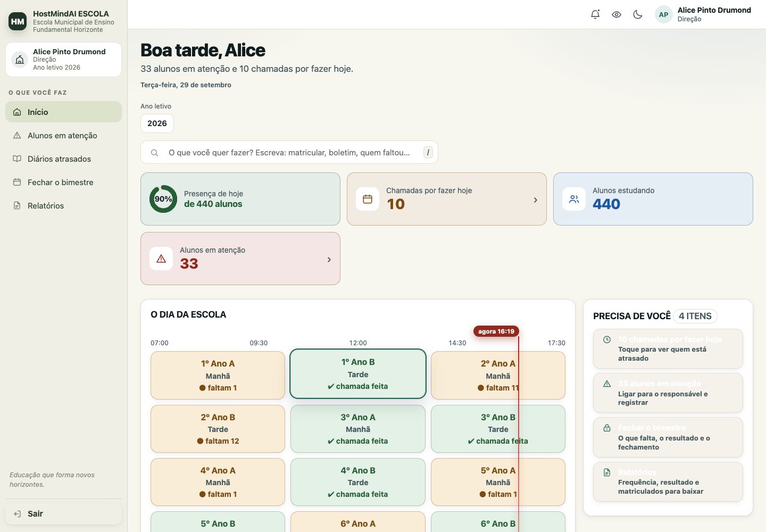This screenshot has height=532, width=766.
Task: Click the people icon in Alunos estudando card
Action: pos(574,199)
